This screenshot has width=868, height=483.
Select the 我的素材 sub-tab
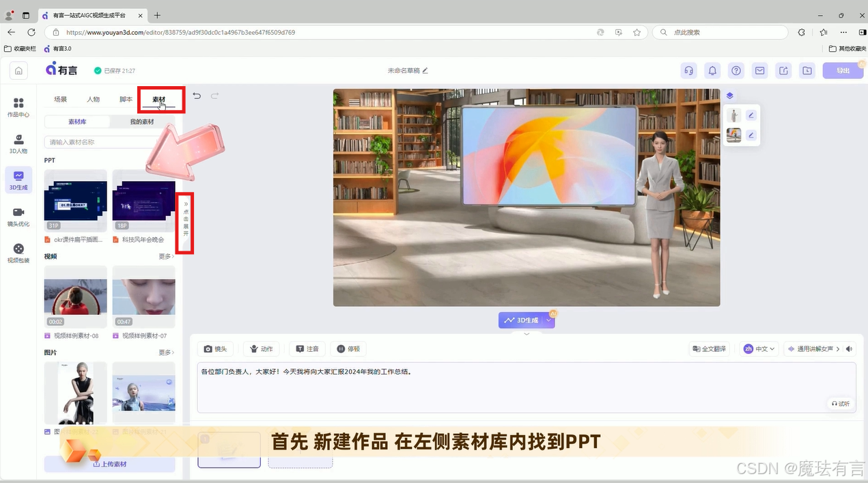point(142,122)
